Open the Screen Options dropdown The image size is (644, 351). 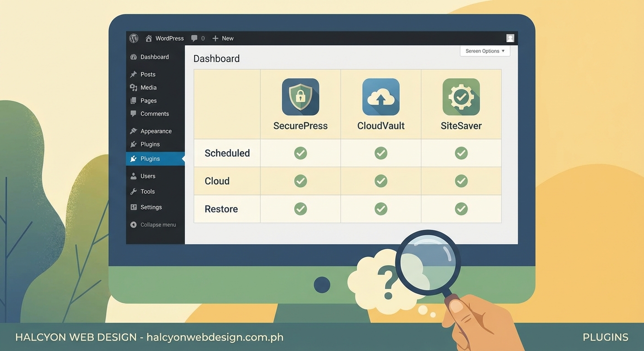(x=484, y=51)
